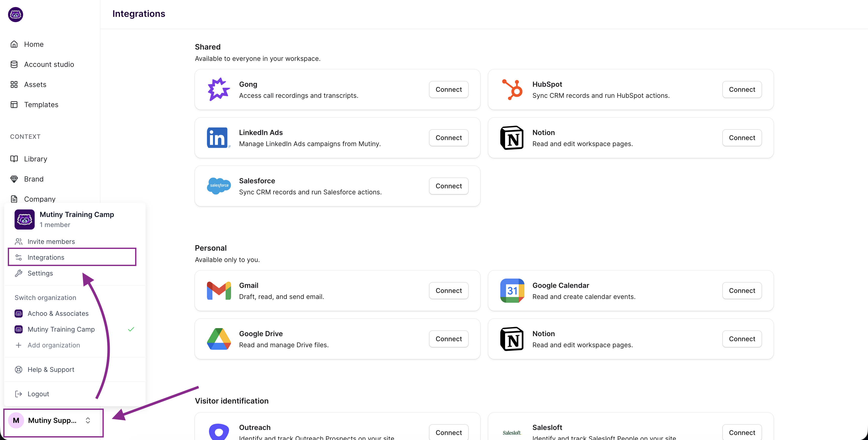Click the "Shared" section heading
Viewport: 868px width, 440px height.
click(x=207, y=47)
